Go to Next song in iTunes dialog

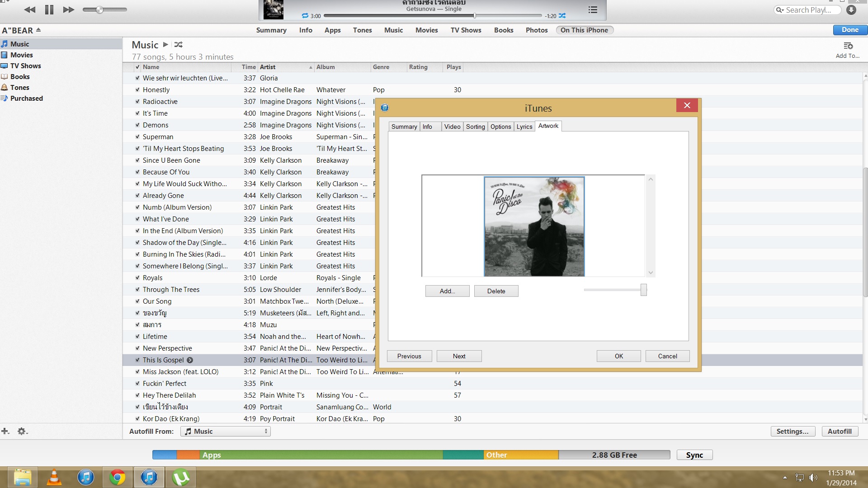click(459, 356)
